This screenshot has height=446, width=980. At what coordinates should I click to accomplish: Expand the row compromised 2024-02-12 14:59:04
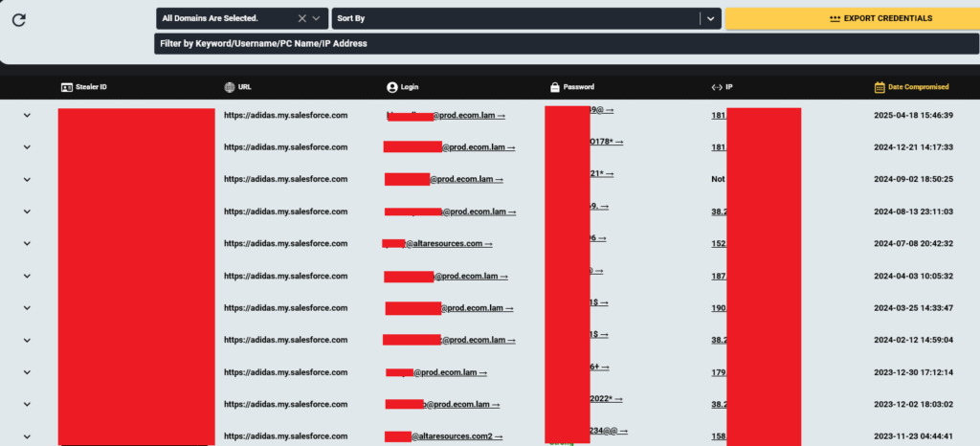pos(27,341)
